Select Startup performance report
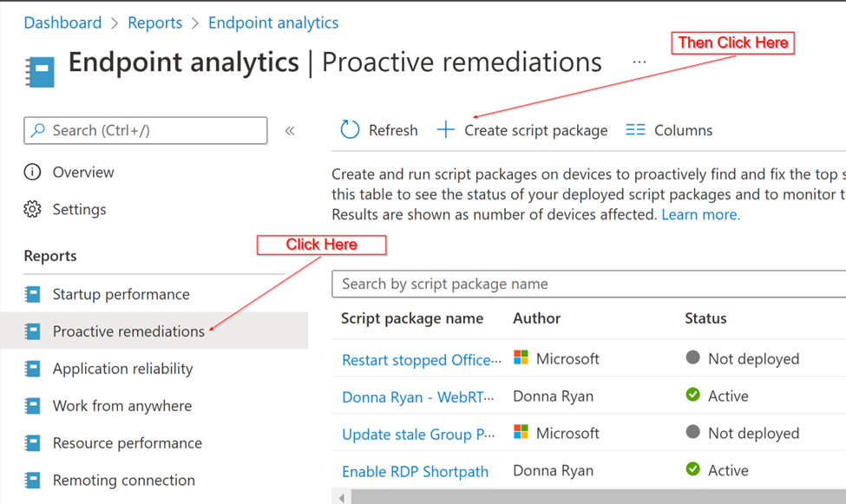Screen dimensions: 846x504 click(x=121, y=295)
